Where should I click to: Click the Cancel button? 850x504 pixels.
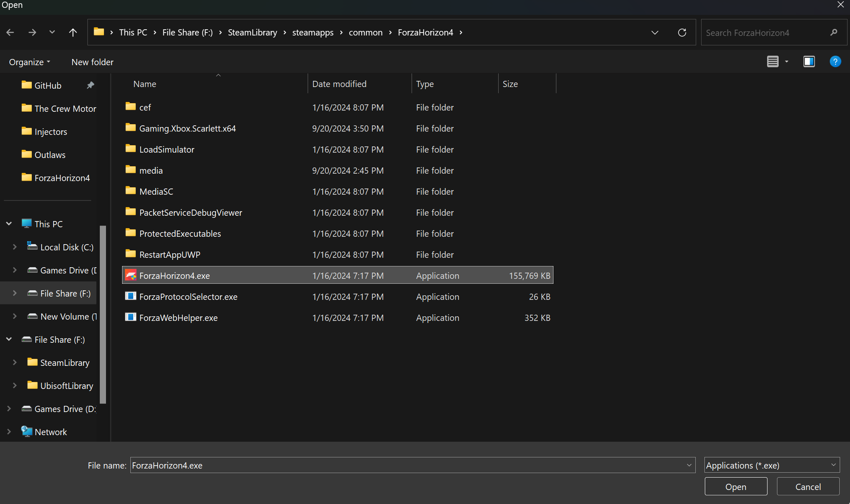808,487
